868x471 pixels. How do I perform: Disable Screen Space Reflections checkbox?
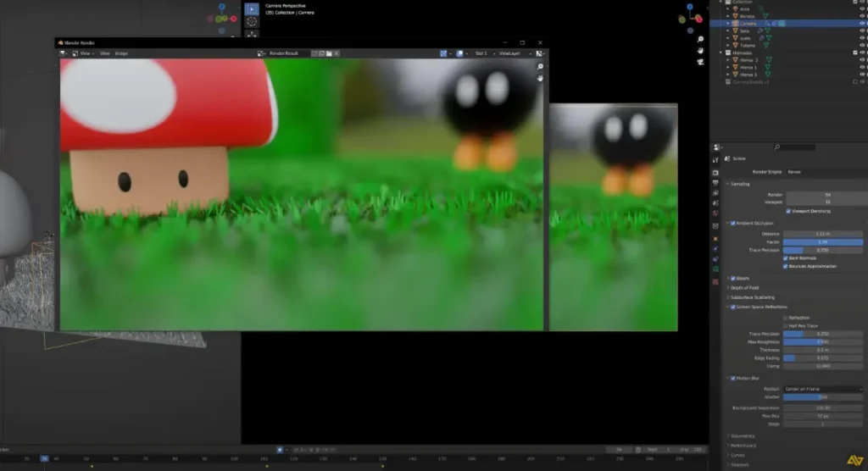coord(733,308)
